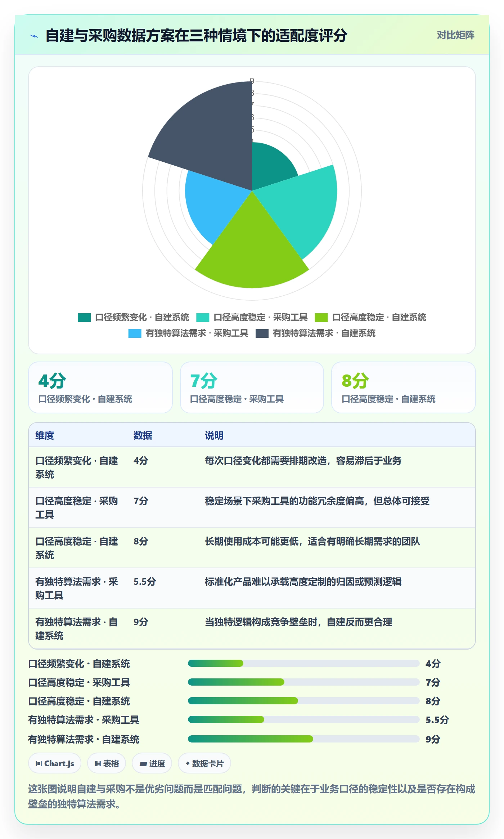Image resolution: width=504 pixels, height=839 pixels.
Task: Select table row 口径高度稳定 · 自建系统
Action: (x=252, y=548)
